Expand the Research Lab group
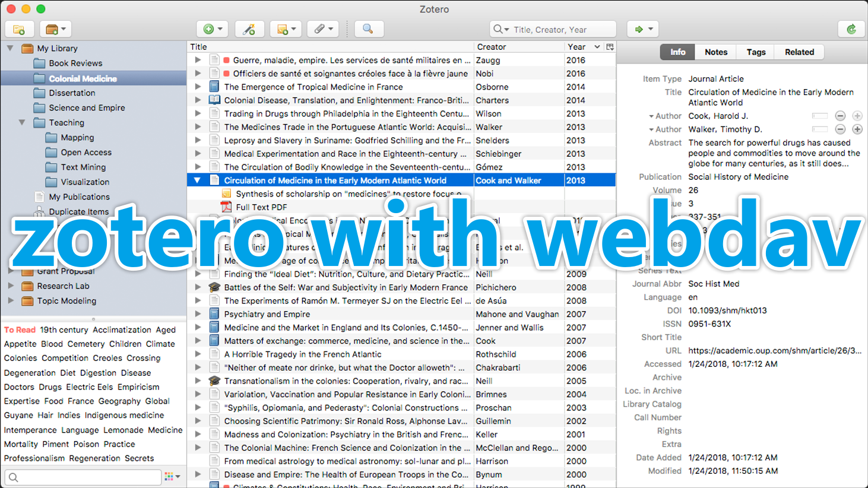This screenshot has width=868, height=488. click(x=10, y=286)
